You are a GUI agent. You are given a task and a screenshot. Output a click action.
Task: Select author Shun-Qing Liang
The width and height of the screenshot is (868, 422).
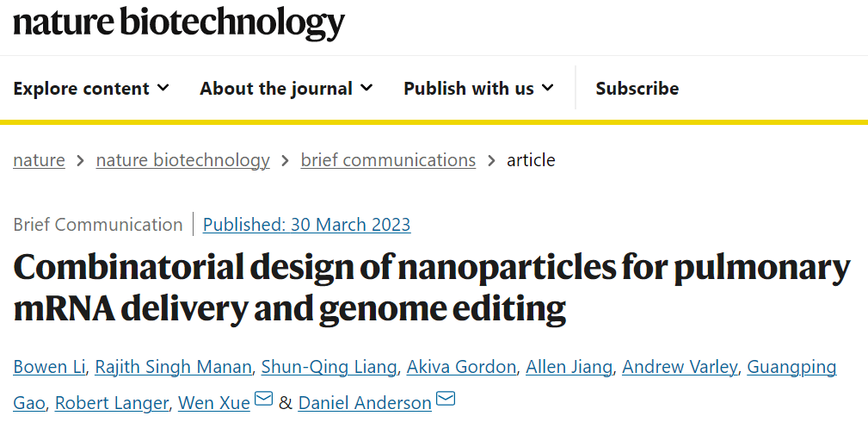tap(329, 368)
